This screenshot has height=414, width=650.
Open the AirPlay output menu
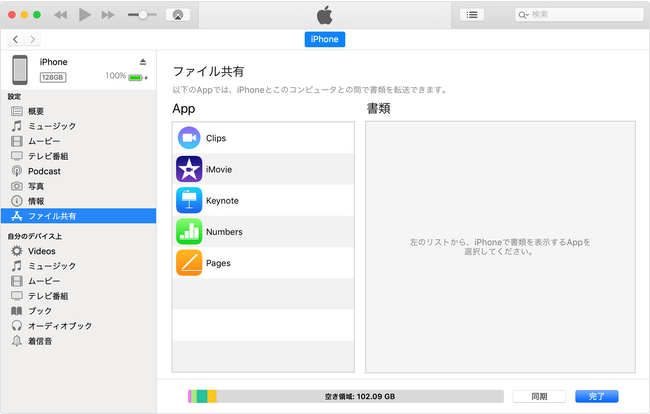[178, 15]
